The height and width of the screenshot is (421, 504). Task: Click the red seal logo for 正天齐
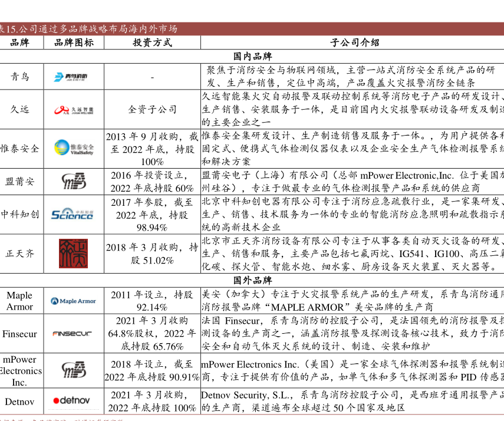tap(73, 254)
